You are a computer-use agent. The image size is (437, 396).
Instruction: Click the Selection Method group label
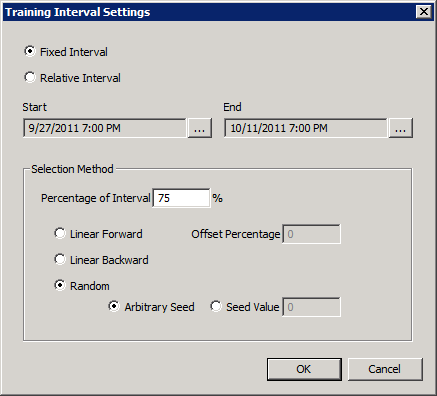72,169
